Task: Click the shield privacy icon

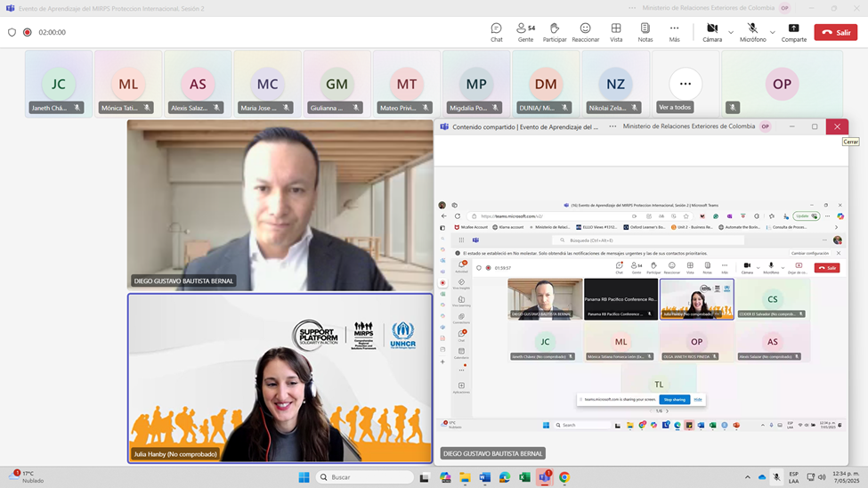Action: (x=12, y=32)
